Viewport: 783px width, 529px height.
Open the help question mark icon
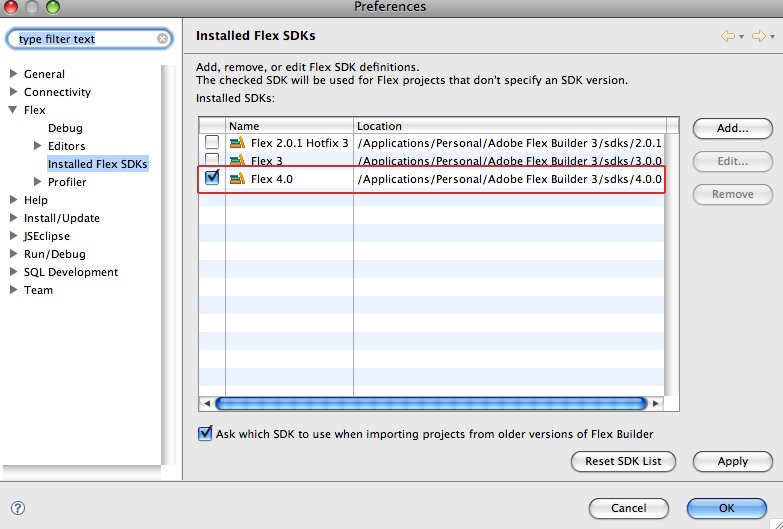(17, 508)
